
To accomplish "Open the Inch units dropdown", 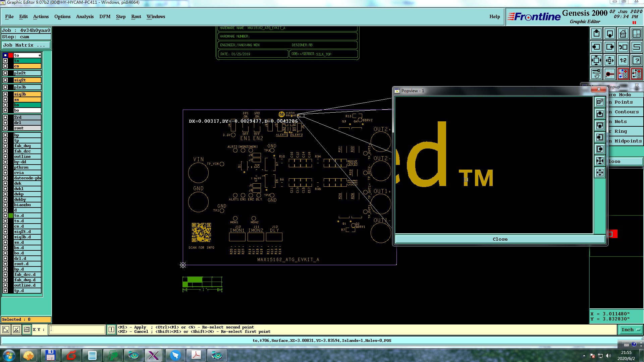I will point(631,330).
